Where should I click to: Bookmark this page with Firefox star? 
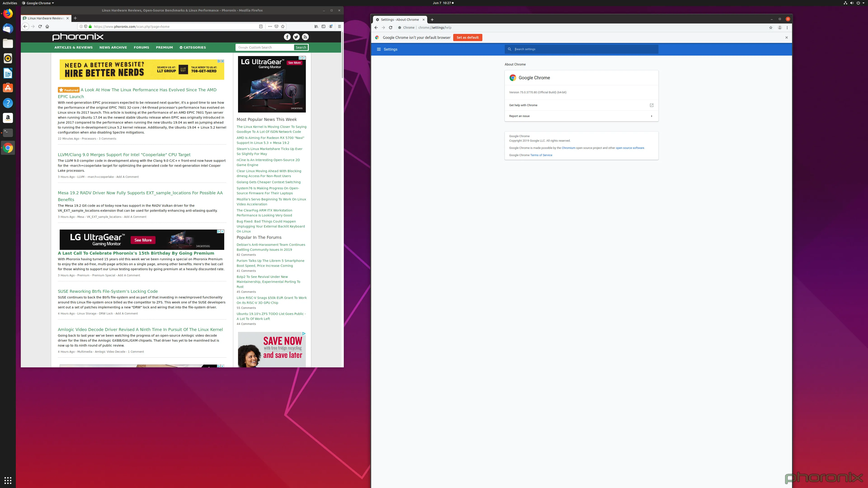click(283, 27)
